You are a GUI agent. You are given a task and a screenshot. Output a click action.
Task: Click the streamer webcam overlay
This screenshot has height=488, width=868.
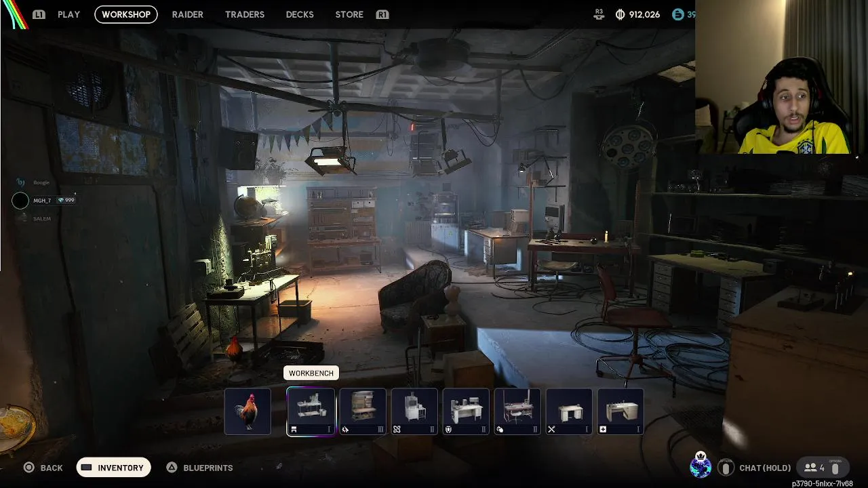coord(781,77)
